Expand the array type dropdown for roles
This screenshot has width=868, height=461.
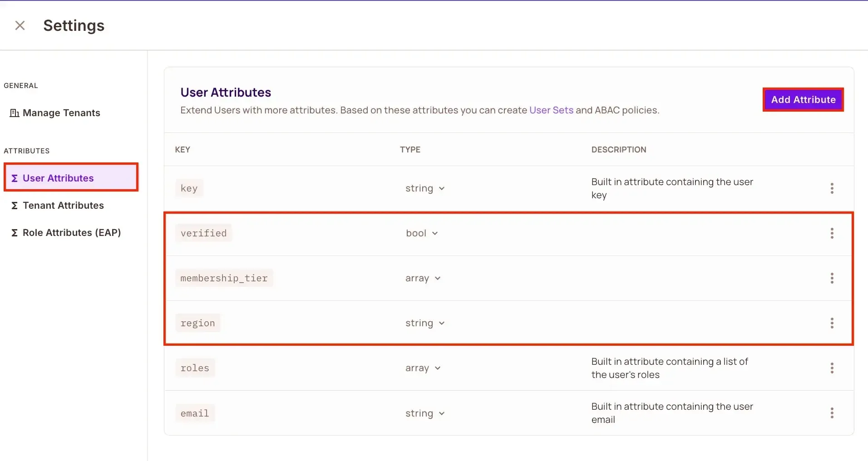(423, 368)
